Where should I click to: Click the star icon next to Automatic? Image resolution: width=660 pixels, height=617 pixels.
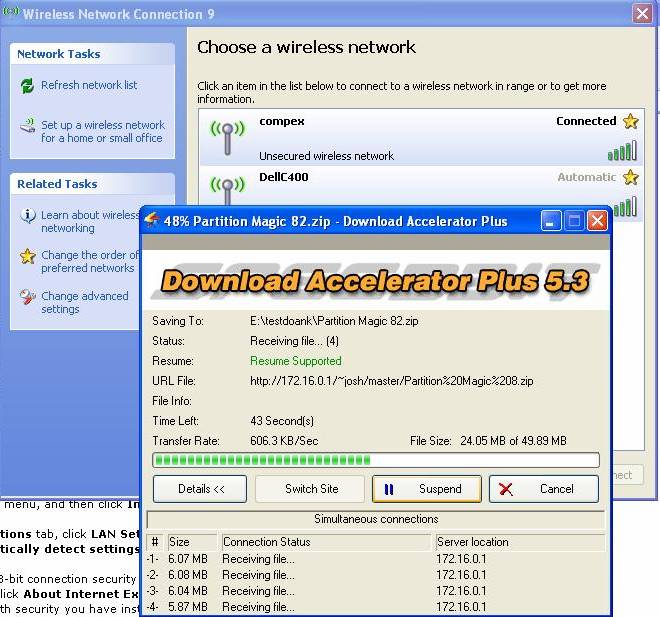pos(631,177)
